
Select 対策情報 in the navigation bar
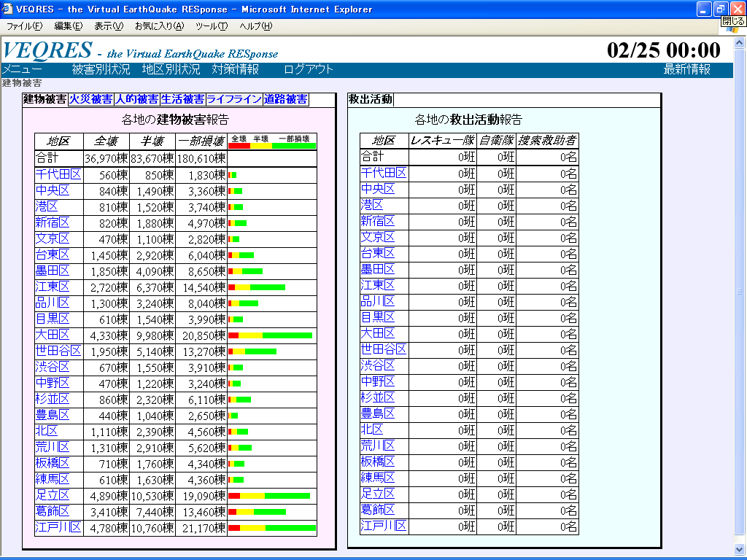click(235, 70)
